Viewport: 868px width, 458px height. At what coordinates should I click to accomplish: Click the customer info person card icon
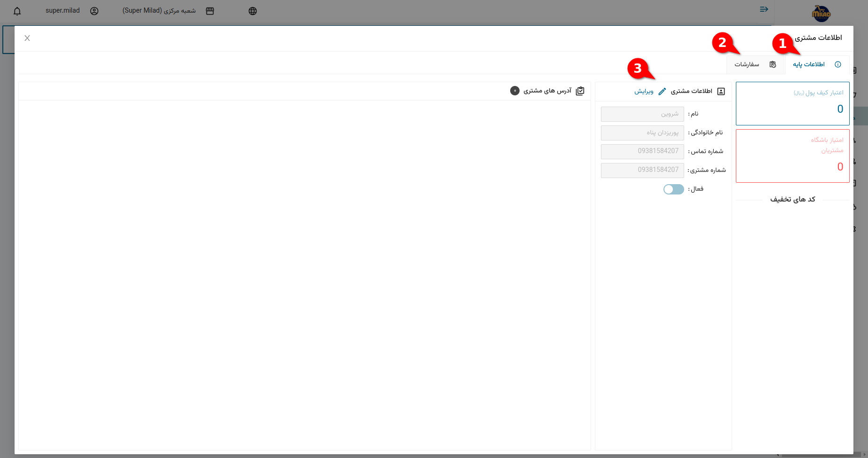pyautogui.click(x=721, y=92)
